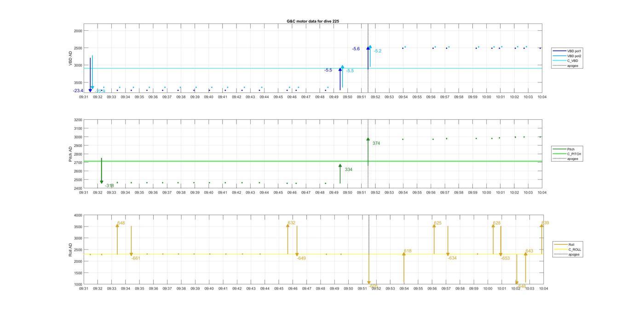Image resolution: width=644 pixels, height=319 pixels.
Task: Click the '-649' roll value label
Action: point(301,258)
